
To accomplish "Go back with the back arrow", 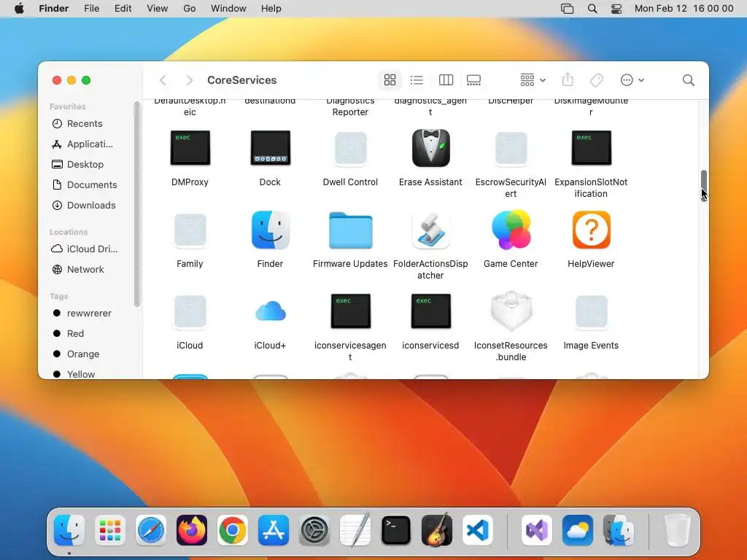I will (x=163, y=80).
